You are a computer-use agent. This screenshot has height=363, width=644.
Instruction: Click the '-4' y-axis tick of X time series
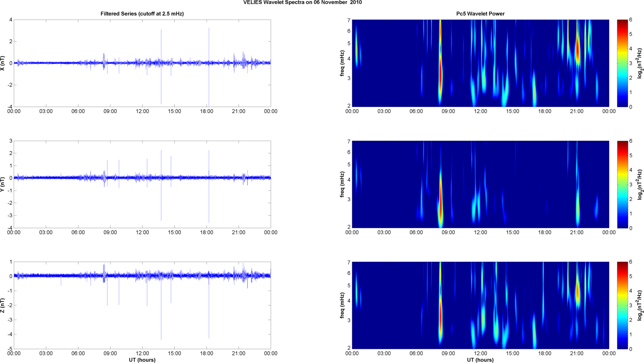pos(9,107)
